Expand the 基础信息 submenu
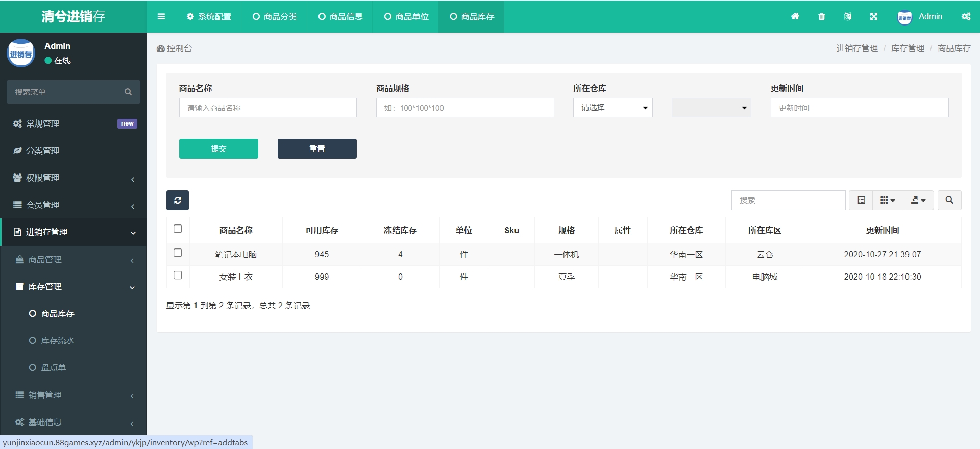Viewport: 980px width, 449px height. 73,422
